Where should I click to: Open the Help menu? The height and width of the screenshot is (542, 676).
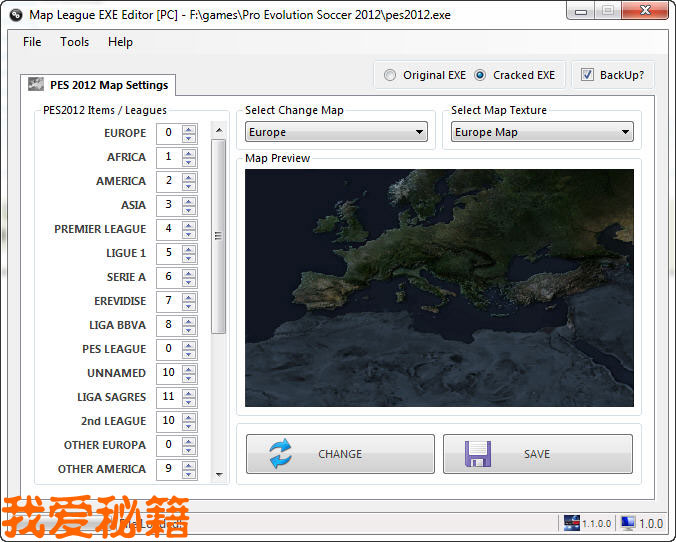pos(120,42)
